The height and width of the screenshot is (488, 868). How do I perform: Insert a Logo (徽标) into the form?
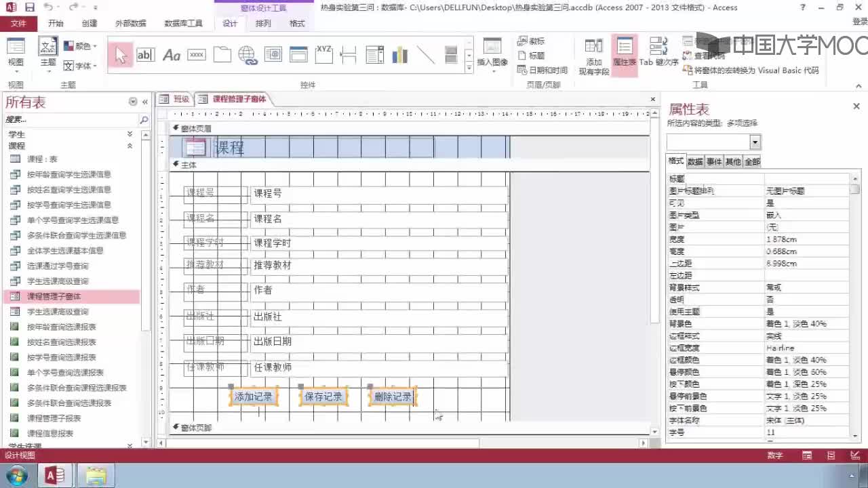[x=531, y=41]
